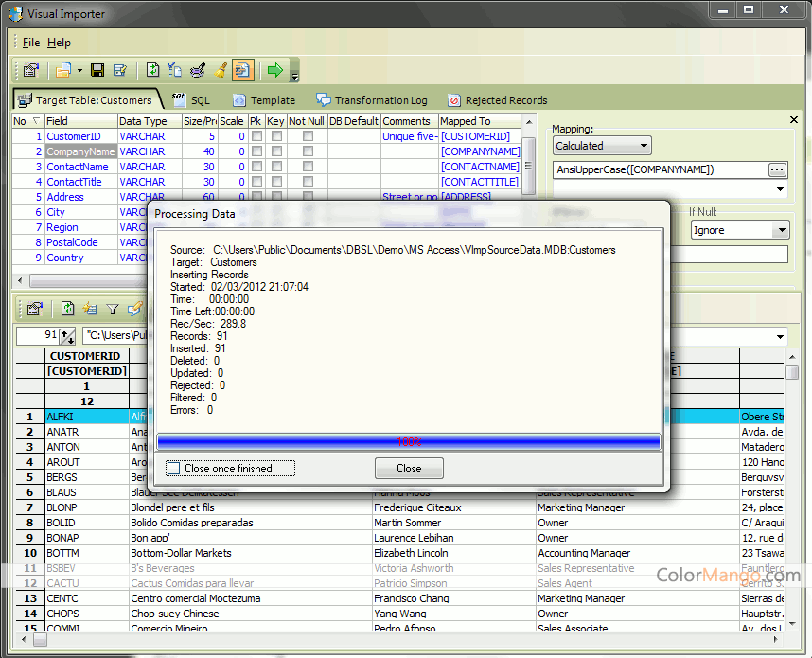812x658 pixels.
Task: Save the current import project
Action: (97, 69)
